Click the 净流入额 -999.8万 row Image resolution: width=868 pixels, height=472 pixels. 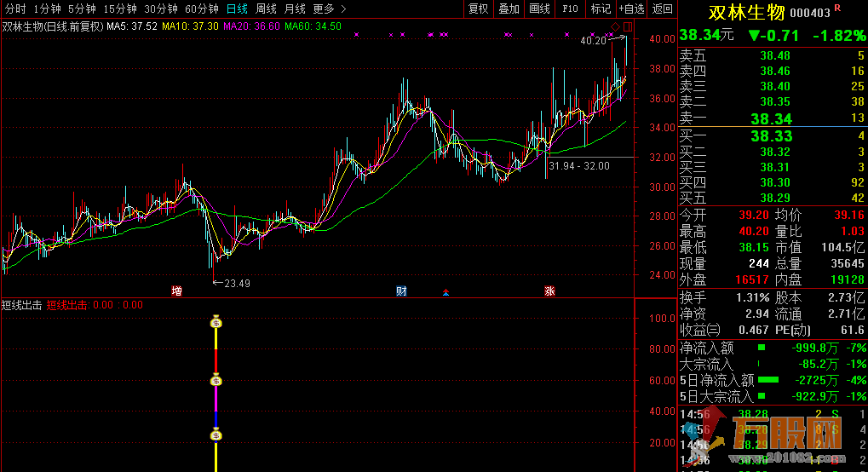[x=773, y=348]
